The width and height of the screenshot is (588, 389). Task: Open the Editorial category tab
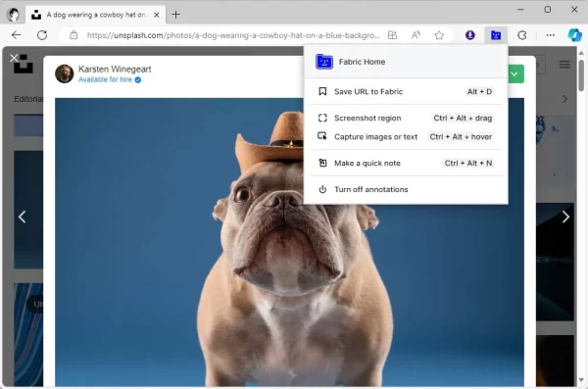click(28, 99)
